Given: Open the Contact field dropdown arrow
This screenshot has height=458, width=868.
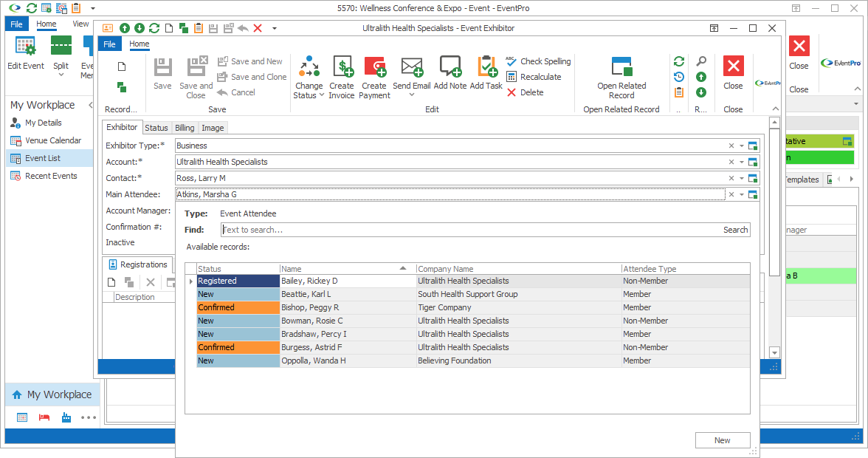Looking at the screenshot, I should pyautogui.click(x=742, y=178).
